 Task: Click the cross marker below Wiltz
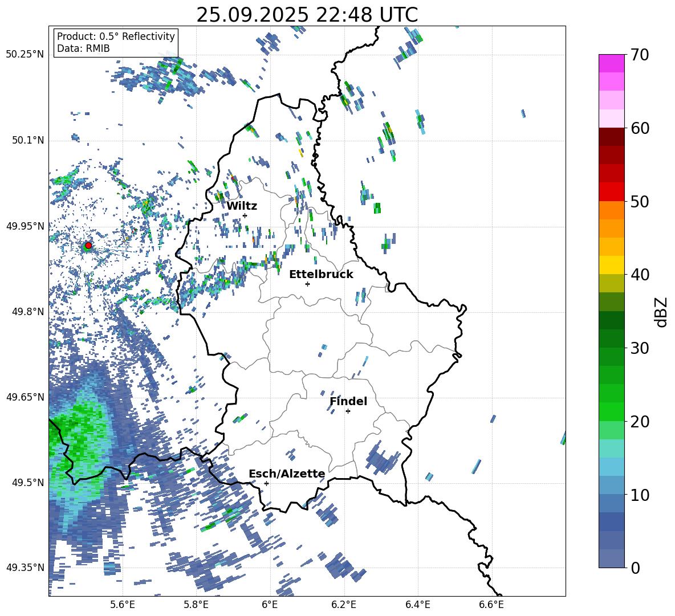click(245, 215)
